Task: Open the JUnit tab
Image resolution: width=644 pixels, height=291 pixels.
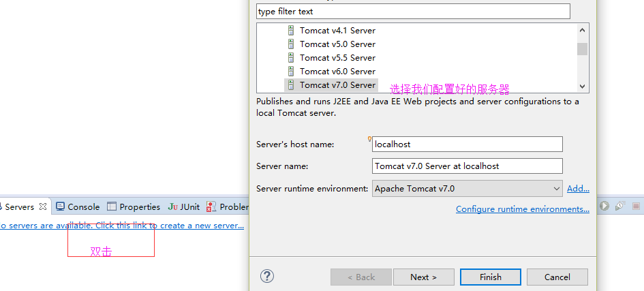Action: point(183,207)
